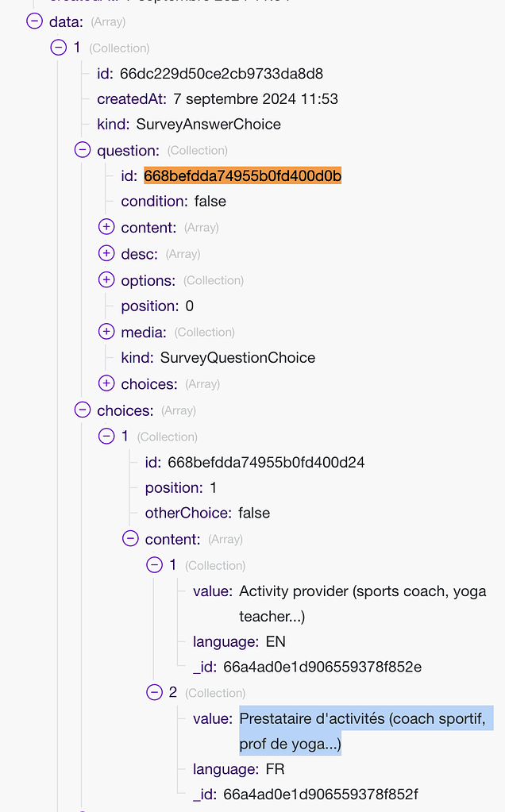Collapse the top-level data array
The image size is (505, 812).
(x=34, y=21)
